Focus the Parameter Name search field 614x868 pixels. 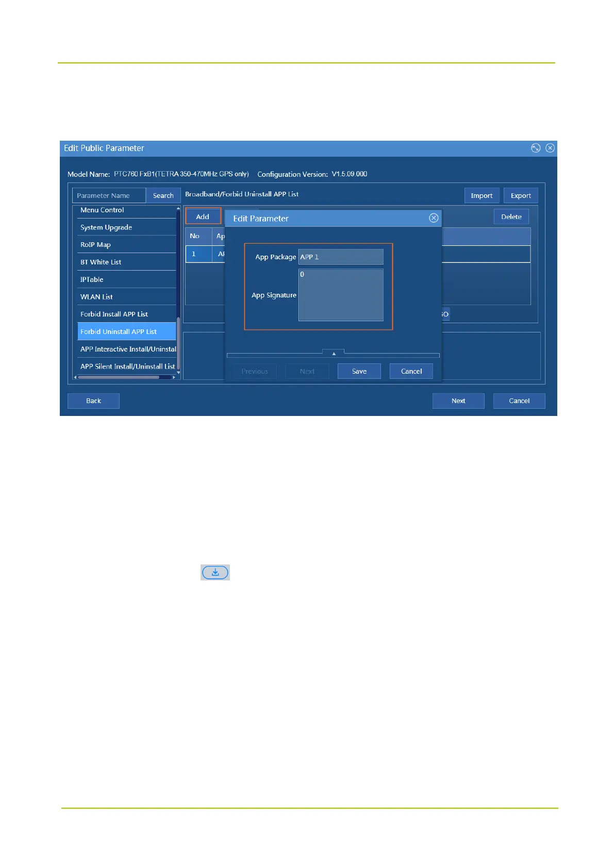pos(109,195)
